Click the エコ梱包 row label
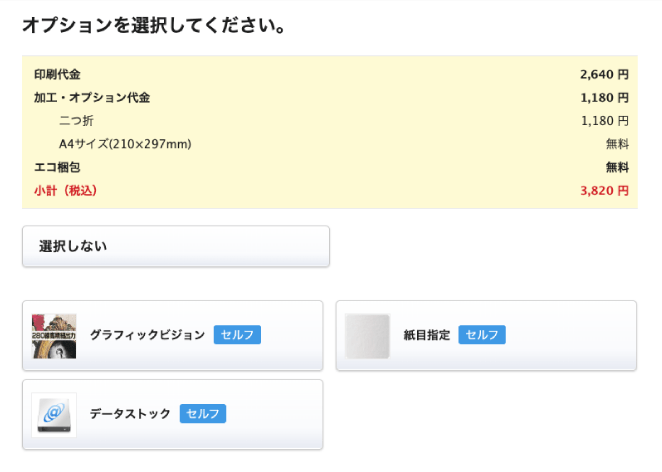Screen dimensions: 662x472 coord(56,167)
